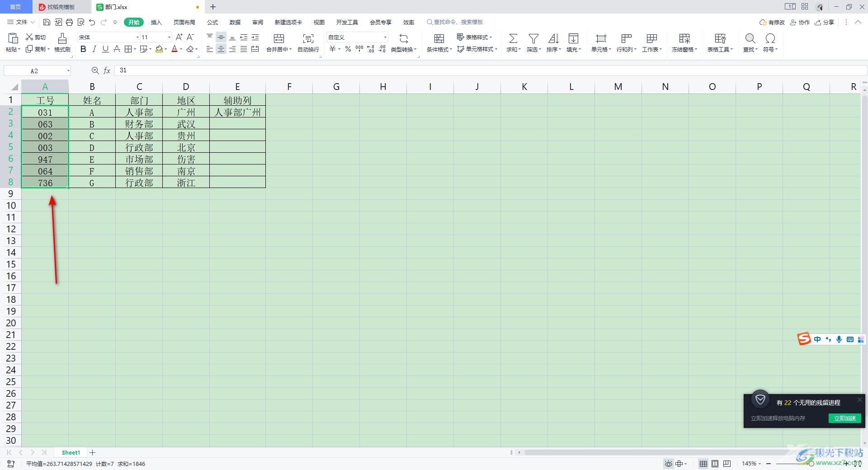Image resolution: width=868 pixels, height=470 pixels.
Task: Click the Print icon in quick toolbar
Action: pos(70,22)
